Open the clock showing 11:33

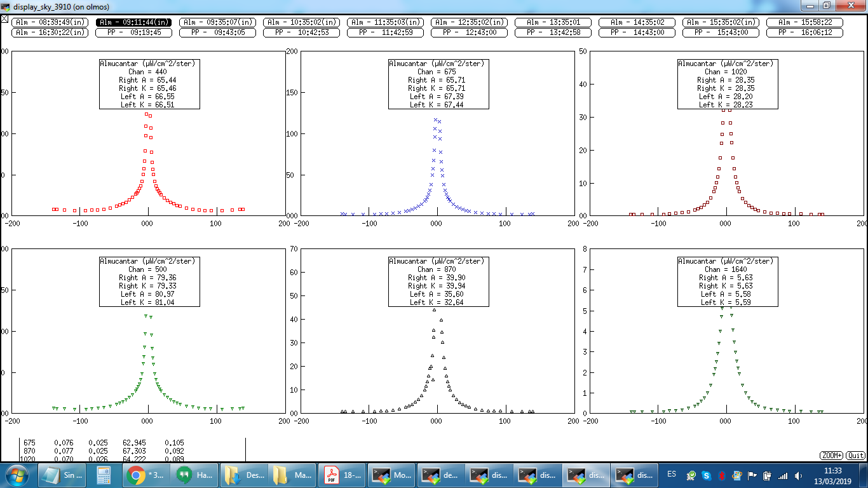(832, 475)
